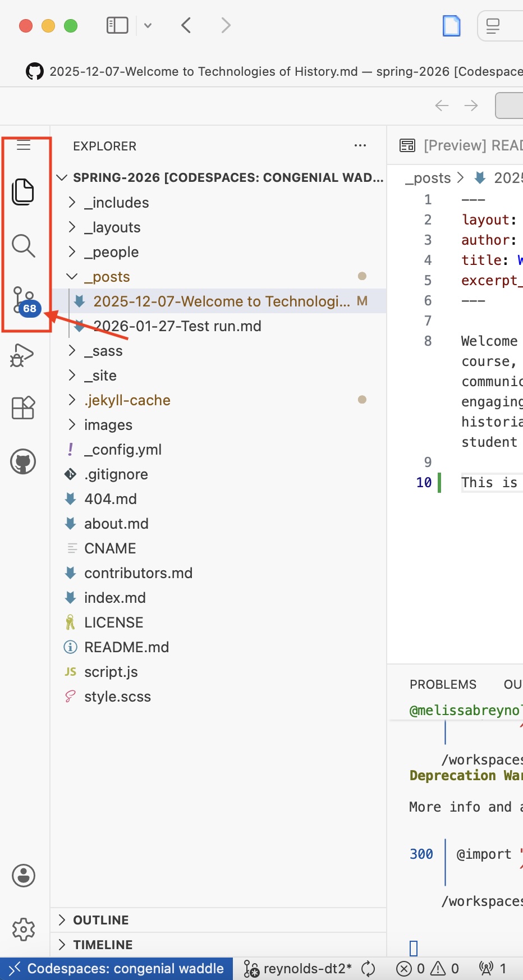Open the Manage gear settings
The image size is (523, 980).
[x=24, y=929]
